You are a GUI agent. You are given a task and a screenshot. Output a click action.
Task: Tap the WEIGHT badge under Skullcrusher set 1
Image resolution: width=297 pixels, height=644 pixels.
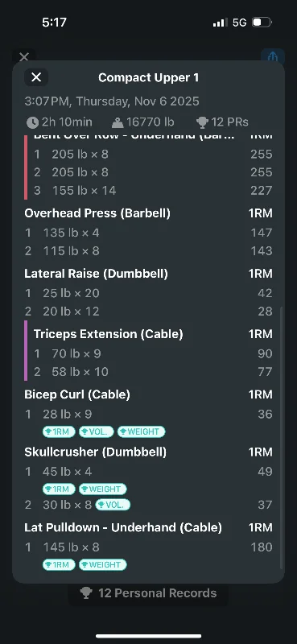pos(103,489)
